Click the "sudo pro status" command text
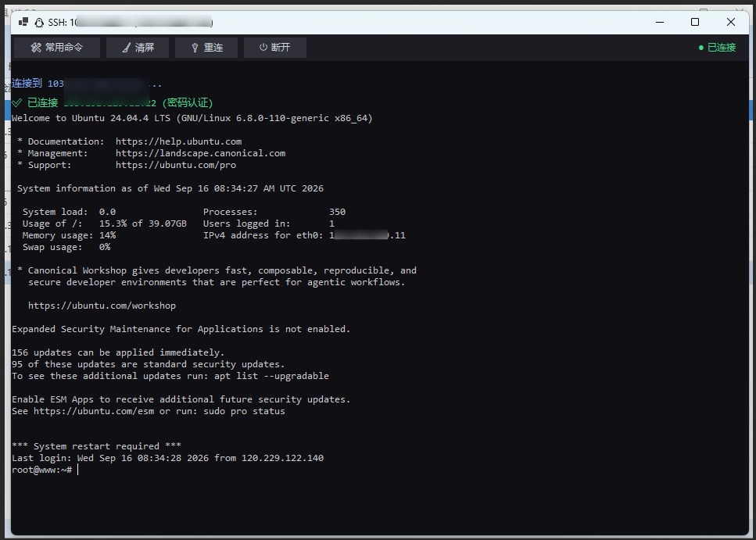756x540 pixels. point(244,411)
